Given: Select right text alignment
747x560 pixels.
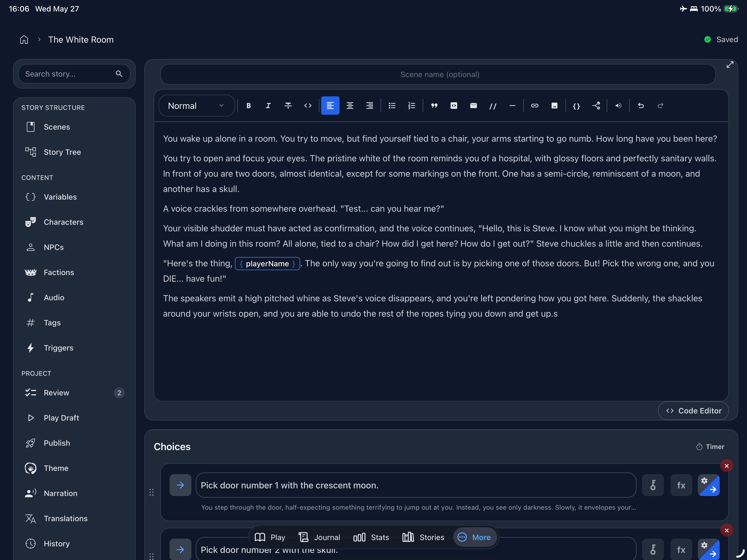Looking at the screenshot, I should [370, 106].
